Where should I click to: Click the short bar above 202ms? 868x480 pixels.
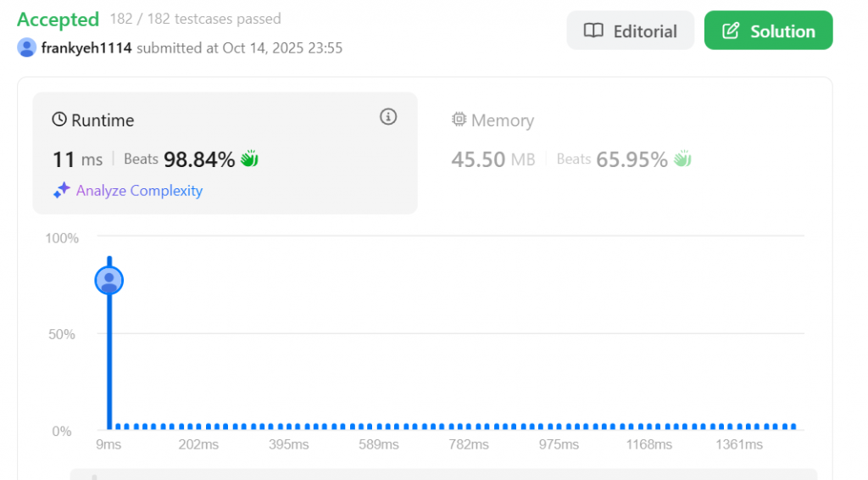click(200, 427)
